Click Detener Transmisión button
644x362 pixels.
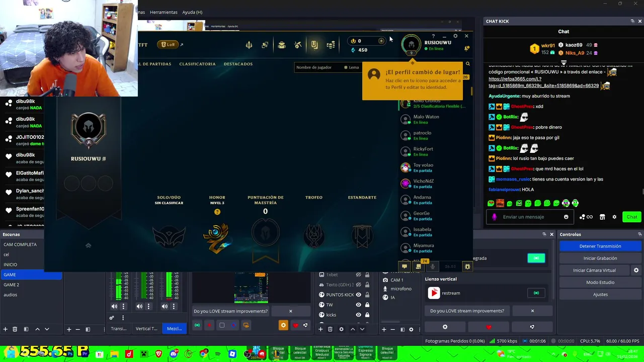point(600,246)
